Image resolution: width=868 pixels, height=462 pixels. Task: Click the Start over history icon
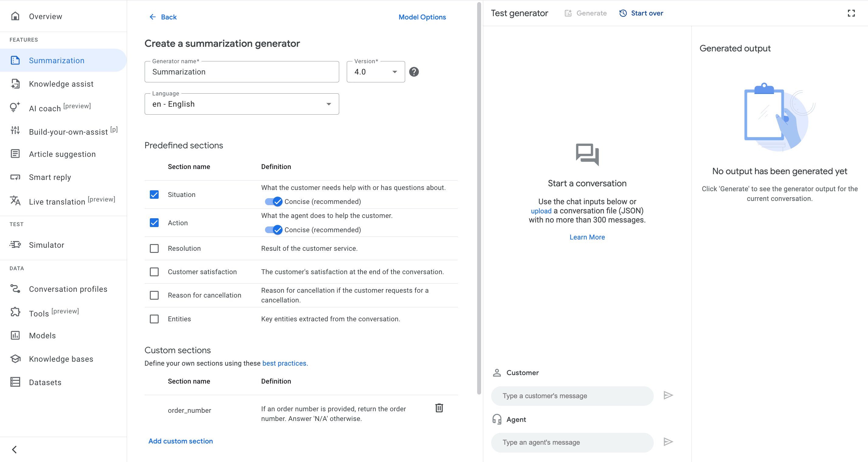(x=623, y=13)
